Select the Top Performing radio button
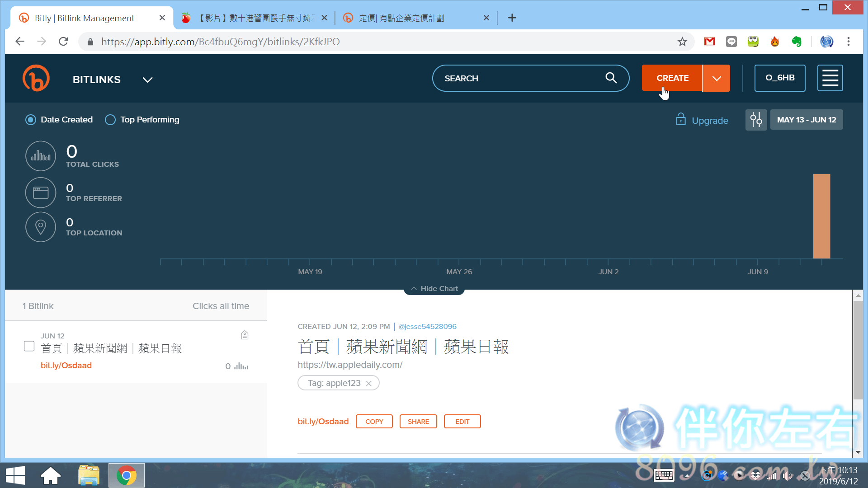This screenshot has height=488, width=868. point(110,120)
